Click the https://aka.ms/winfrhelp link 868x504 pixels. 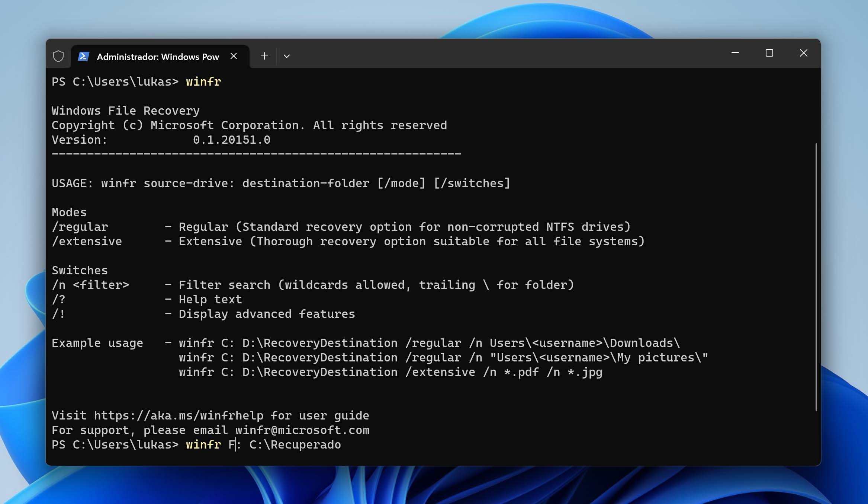(x=179, y=415)
